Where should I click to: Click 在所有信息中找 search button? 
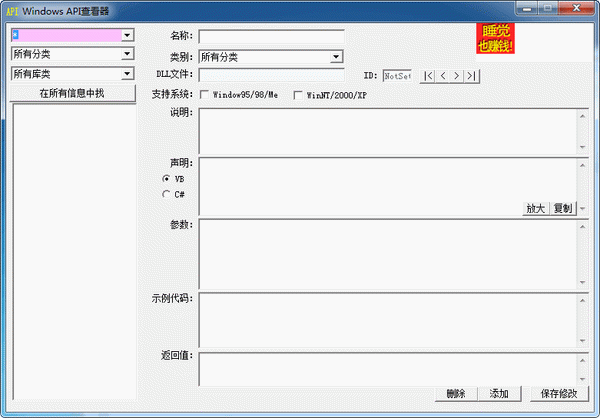tap(72, 93)
